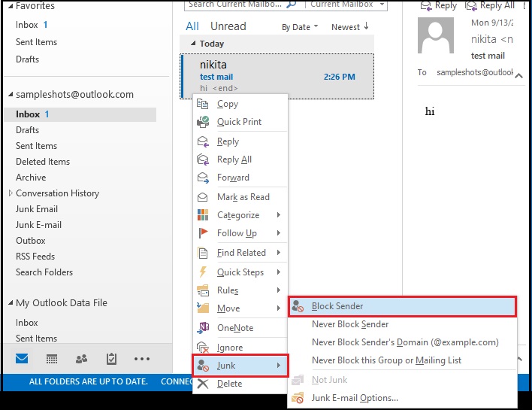Open the By Date sort dropdown
This screenshot has width=532, height=410.
299,27
